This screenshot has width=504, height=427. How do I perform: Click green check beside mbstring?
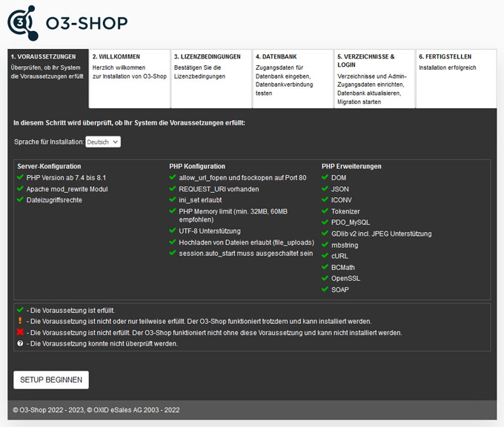(x=325, y=245)
